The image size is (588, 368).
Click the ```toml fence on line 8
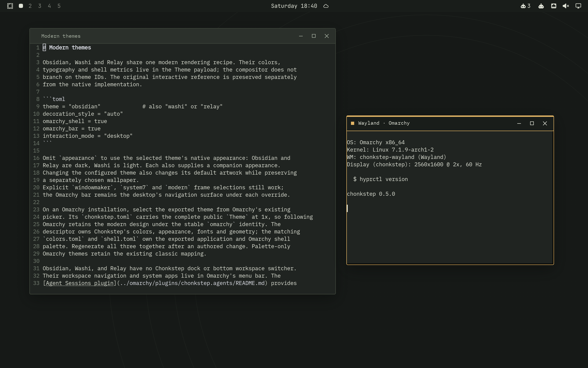(x=54, y=99)
